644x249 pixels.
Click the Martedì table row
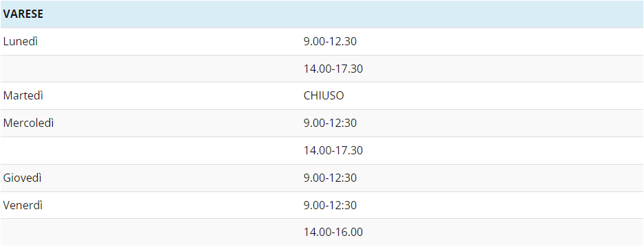[x=322, y=96]
